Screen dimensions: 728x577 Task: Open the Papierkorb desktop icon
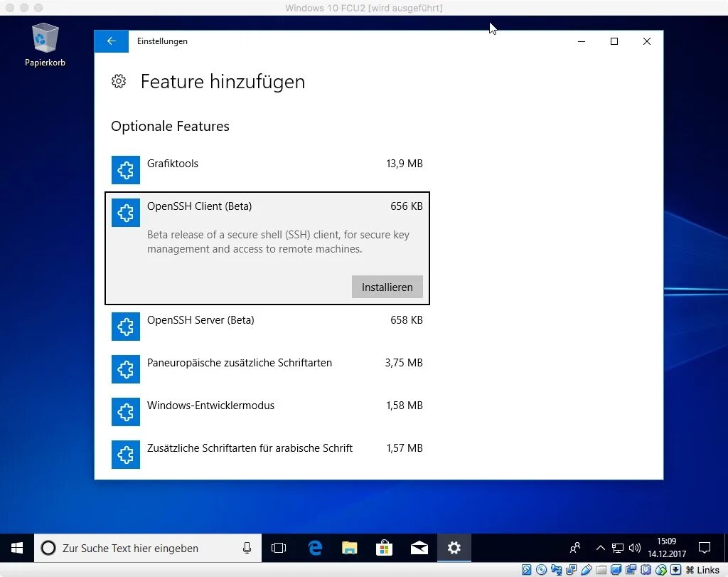point(45,45)
